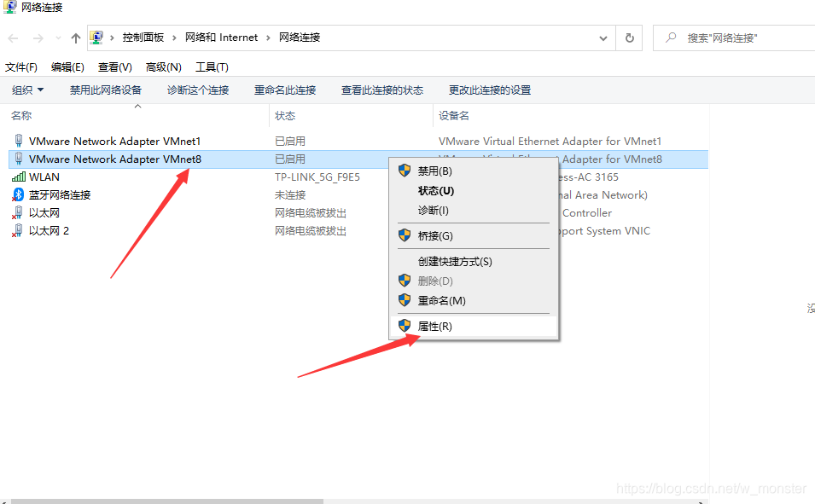Choose 禁用(B) in the context menu

(x=474, y=171)
